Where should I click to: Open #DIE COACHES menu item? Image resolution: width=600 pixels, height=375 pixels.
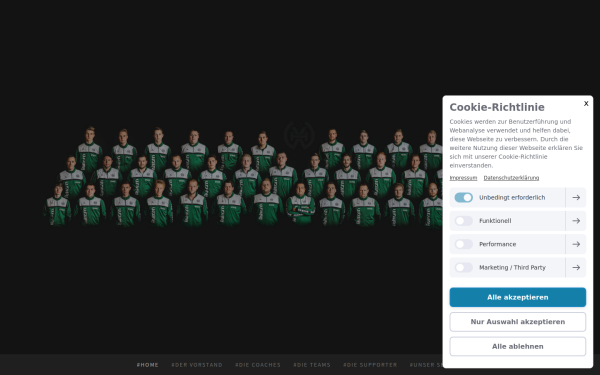click(258, 365)
